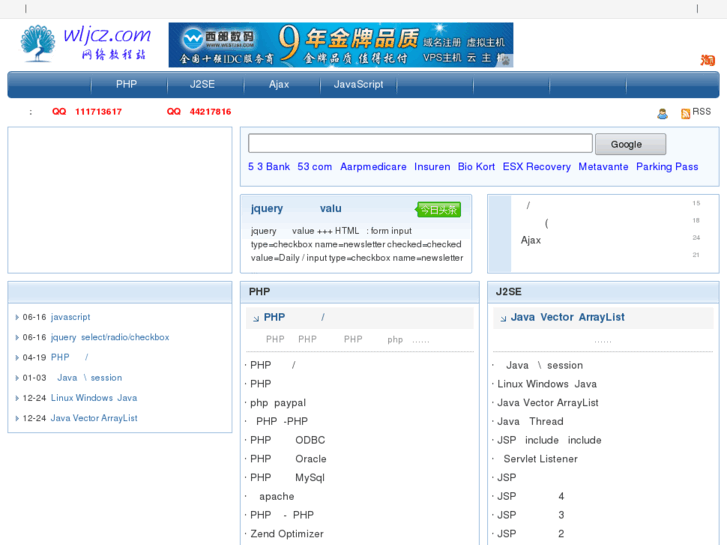
Task: Open the 'php paypal' article
Action: tap(278, 403)
